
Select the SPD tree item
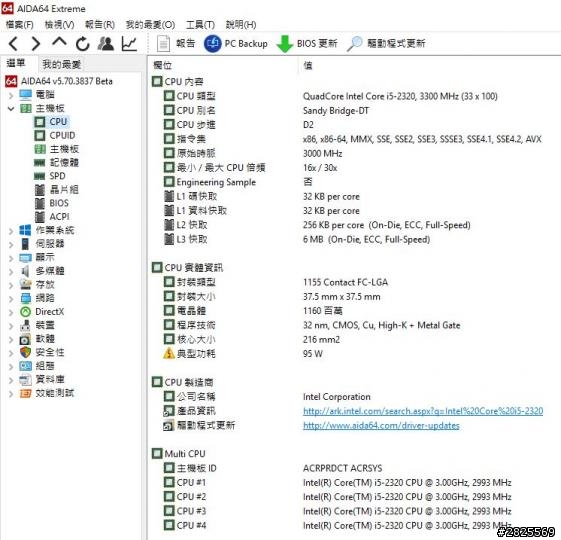(x=57, y=176)
